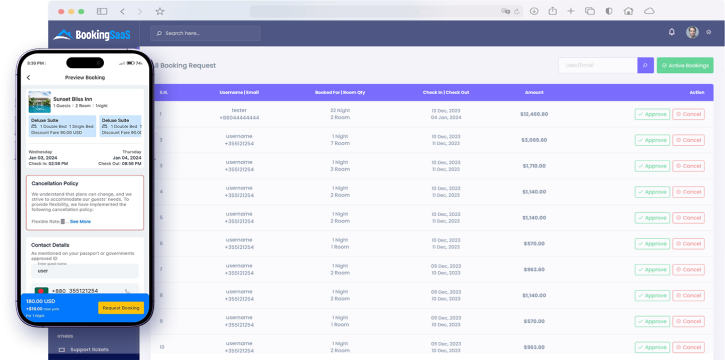Click the browser download icon
This screenshot has width=725, height=360.
534,11
